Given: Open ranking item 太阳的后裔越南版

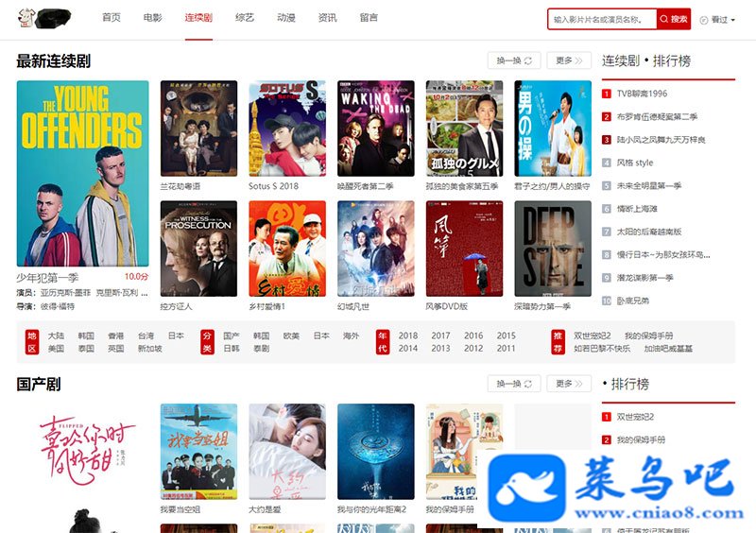Looking at the screenshot, I should pyautogui.click(x=649, y=232).
